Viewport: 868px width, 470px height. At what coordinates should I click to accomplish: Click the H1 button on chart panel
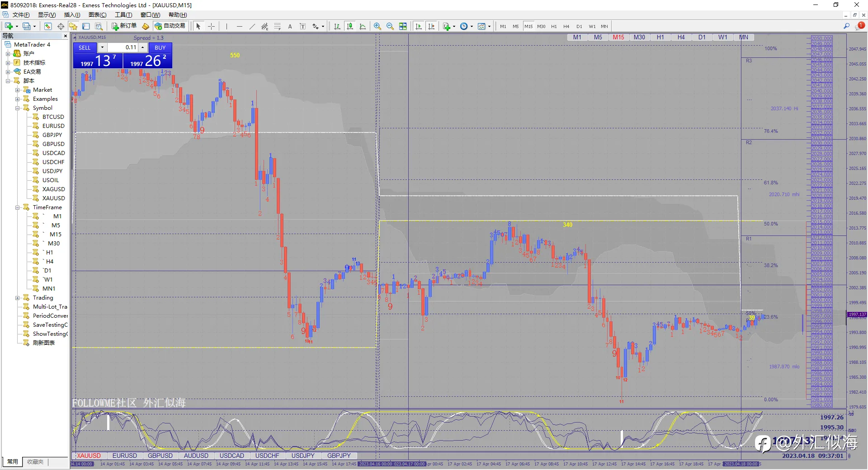point(660,37)
